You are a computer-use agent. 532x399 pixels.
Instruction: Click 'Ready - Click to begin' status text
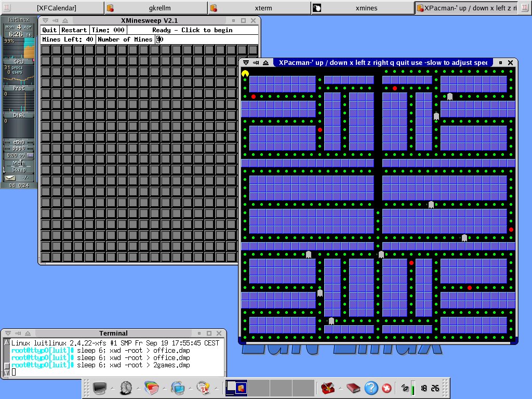pos(192,30)
